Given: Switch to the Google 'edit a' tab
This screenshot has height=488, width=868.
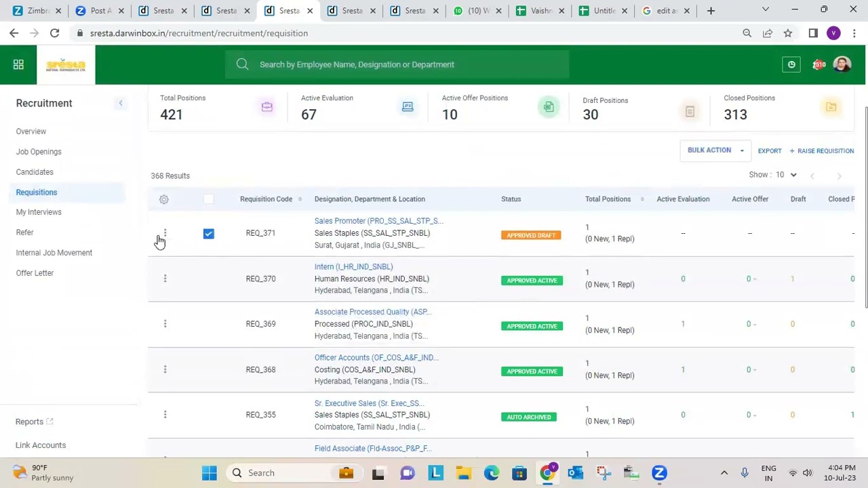Looking at the screenshot, I should [x=667, y=11].
